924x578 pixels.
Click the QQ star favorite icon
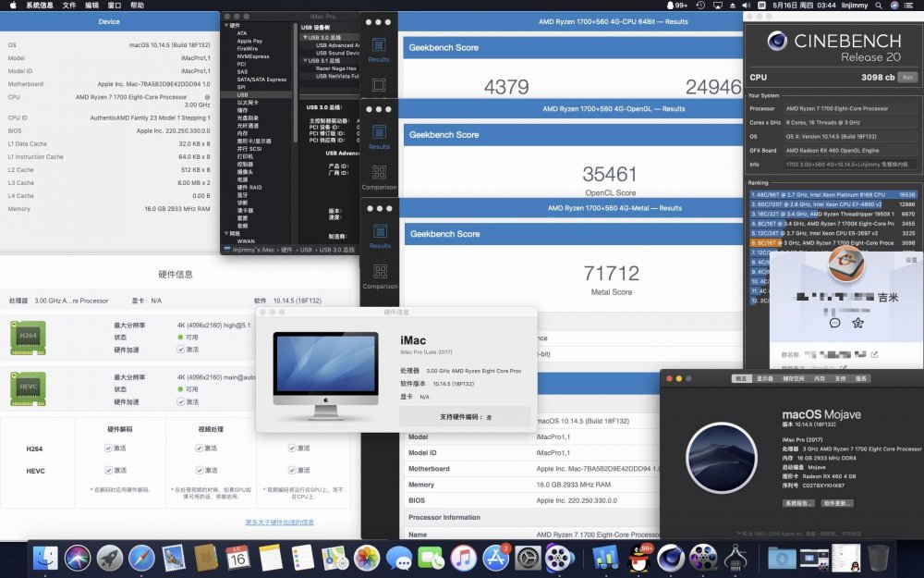(858, 323)
